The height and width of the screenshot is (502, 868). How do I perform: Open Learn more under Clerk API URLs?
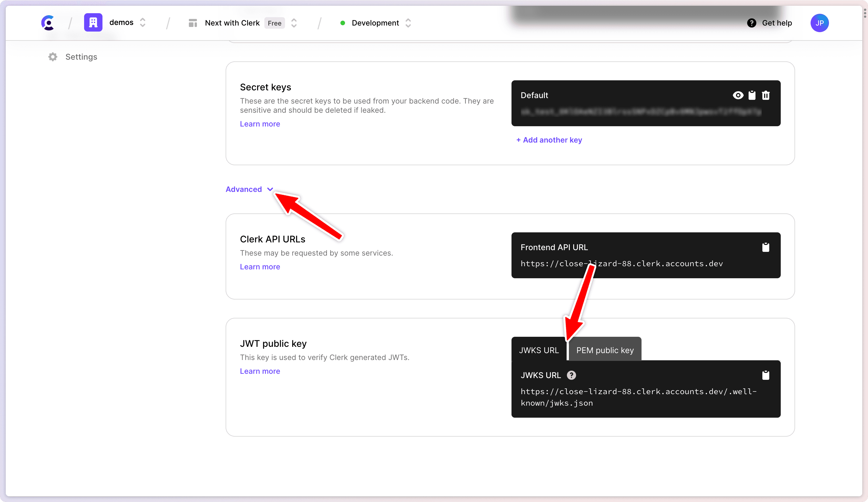(260, 267)
